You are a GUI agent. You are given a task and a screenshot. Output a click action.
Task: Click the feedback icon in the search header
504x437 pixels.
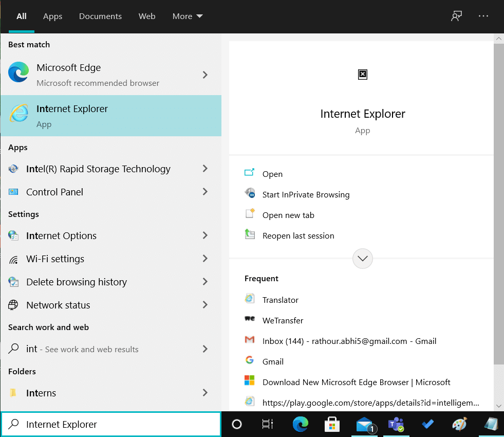(x=456, y=16)
